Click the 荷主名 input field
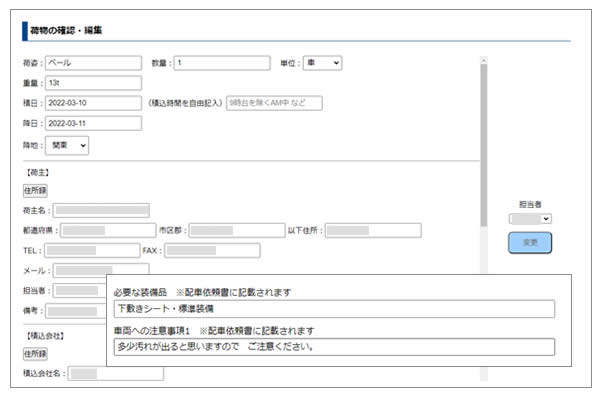The width and height of the screenshot is (600, 400). pyautogui.click(x=102, y=210)
